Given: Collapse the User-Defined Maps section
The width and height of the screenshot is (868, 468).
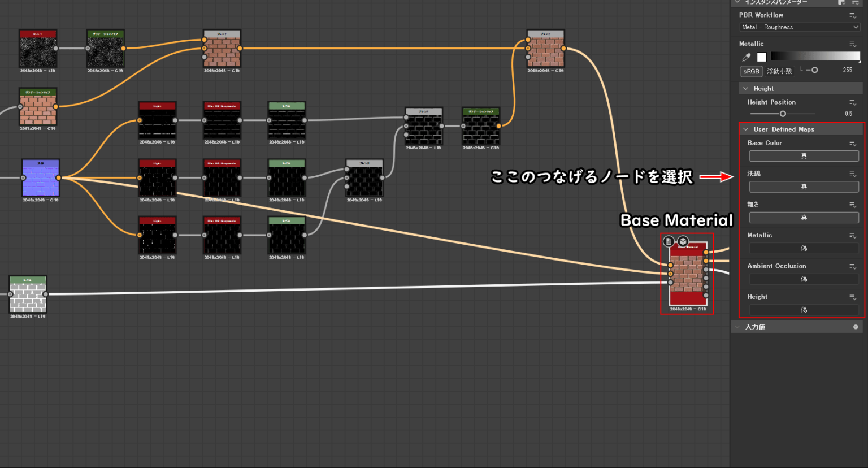Looking at the screenshot, I should 747,129.
